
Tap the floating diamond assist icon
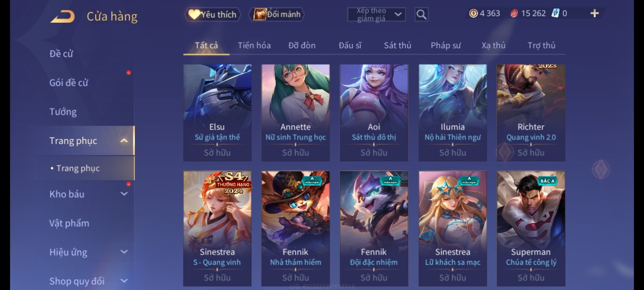click(601, 169)
